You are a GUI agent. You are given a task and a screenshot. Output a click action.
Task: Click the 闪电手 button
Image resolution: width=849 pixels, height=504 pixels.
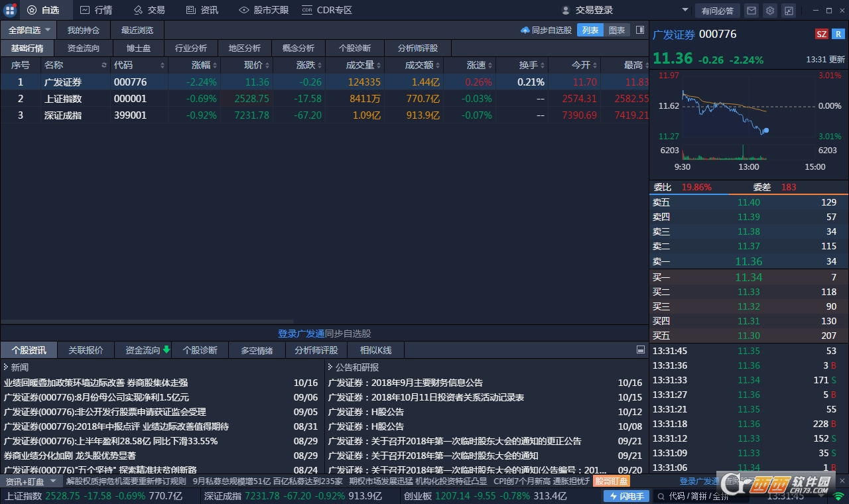(x=626, y=496)
